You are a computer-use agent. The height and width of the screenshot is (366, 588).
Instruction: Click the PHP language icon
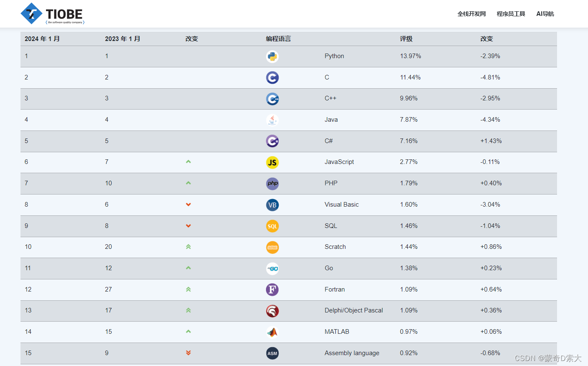(272, 184)
